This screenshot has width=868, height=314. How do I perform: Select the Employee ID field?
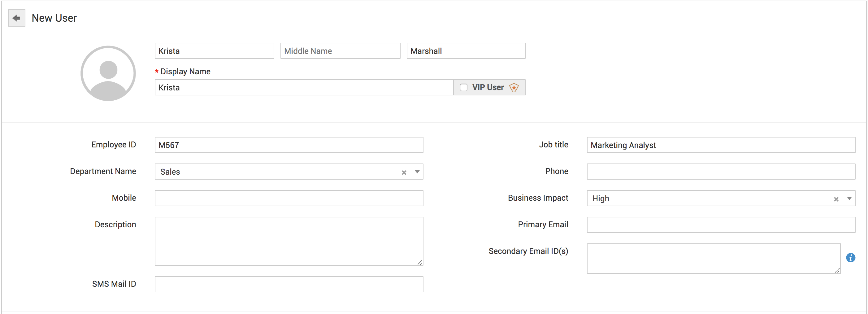click(289, 145)
